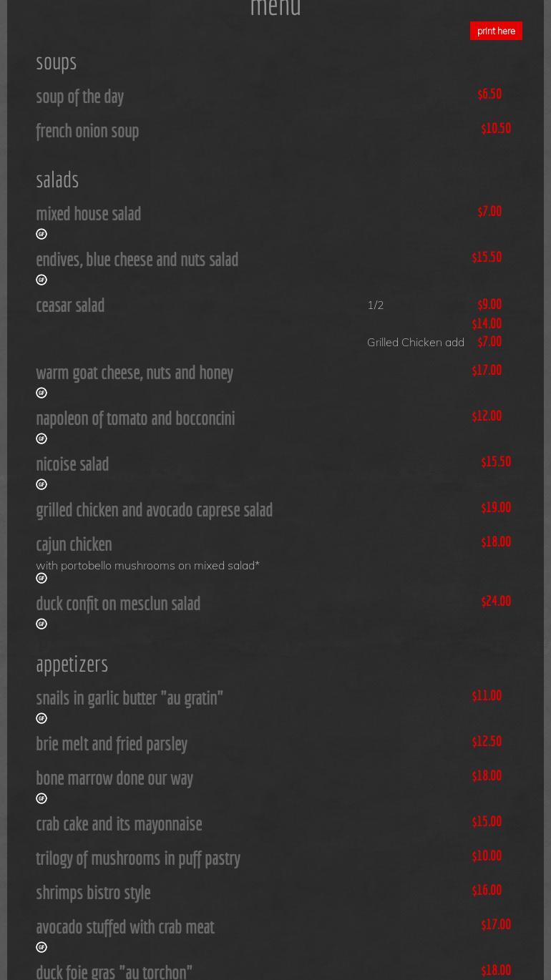Click gluten-free icon under avocado stuffed with crab

[x=42, y=947]
